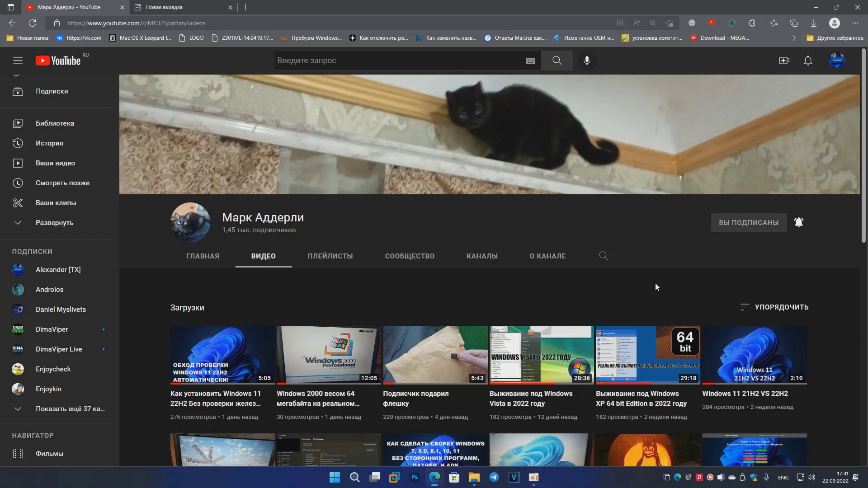Toggle the ВЫ ПОДПИСАНЫ subscription button
Screen dimensions: 868x488
tap(748, 223)
